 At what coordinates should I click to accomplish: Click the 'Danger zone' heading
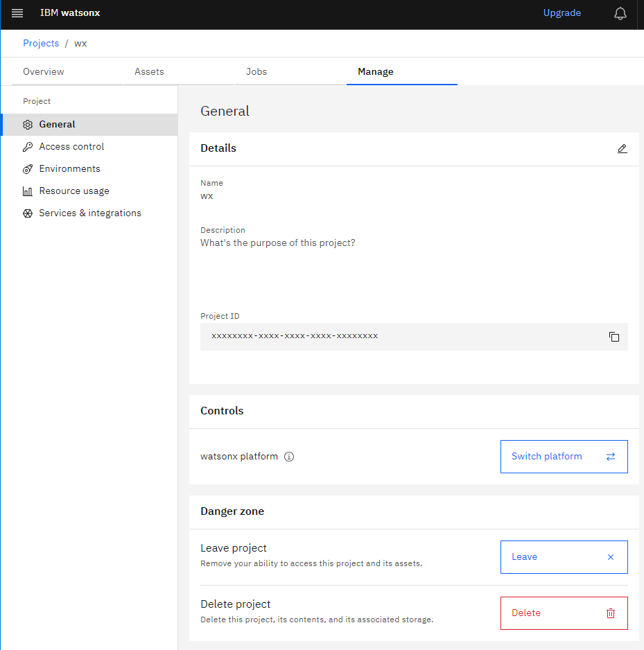tap(232, 511)
